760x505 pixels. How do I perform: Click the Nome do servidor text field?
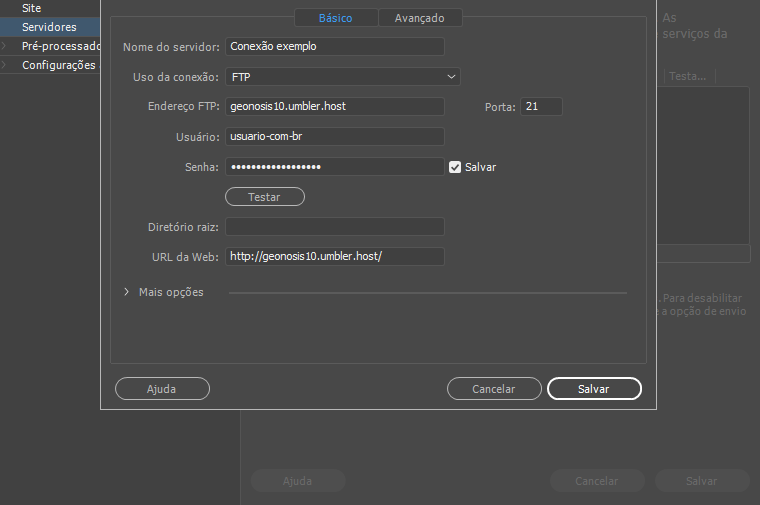point(334,46)
